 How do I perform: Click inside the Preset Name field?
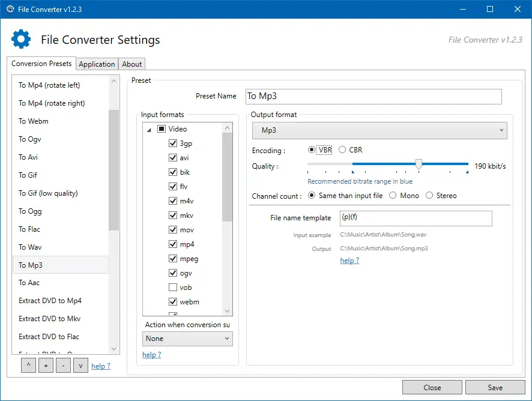[372, 96]
